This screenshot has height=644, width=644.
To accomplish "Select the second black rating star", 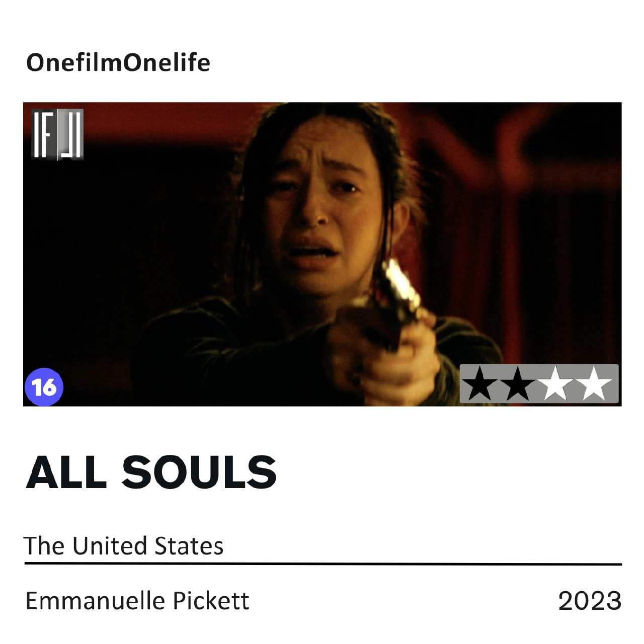I will click(518, 384).
